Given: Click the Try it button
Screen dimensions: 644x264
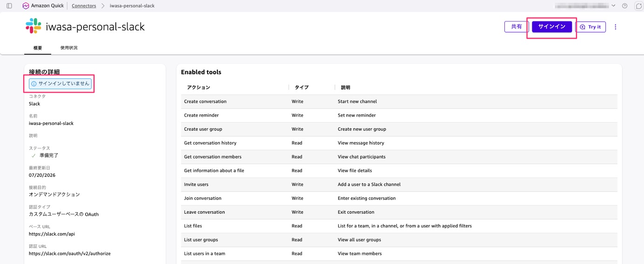Looking at the screenshot, I should point(590,27).
